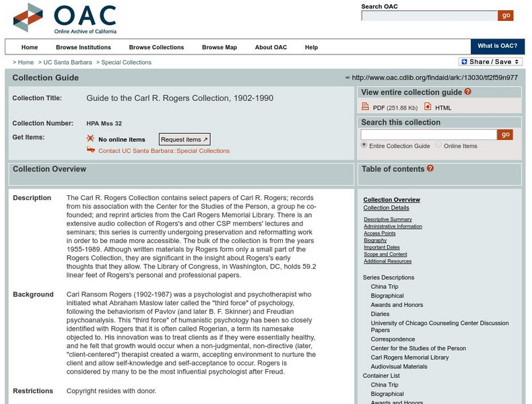This screenshot has height=404, width=532.
Task: Click the collection permalink URL
Action: pyautogui.click(x=434, y=77)
